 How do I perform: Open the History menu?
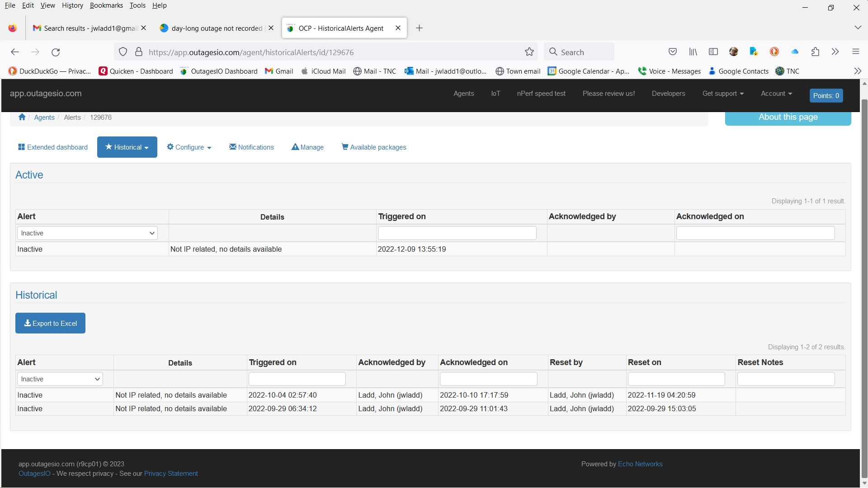(x=72, y=5)
